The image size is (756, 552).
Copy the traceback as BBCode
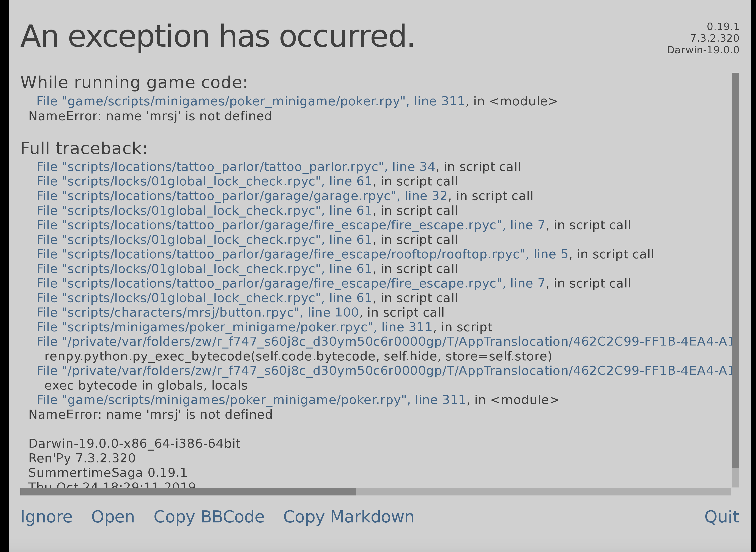[x=209, y=517]
